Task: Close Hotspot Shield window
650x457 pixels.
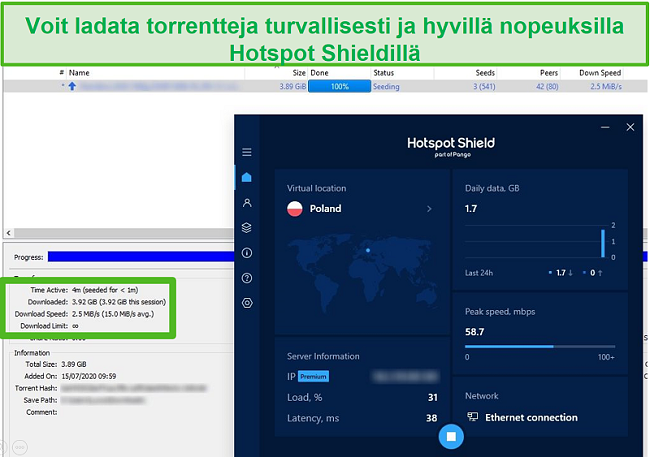Action: point(630,127)
